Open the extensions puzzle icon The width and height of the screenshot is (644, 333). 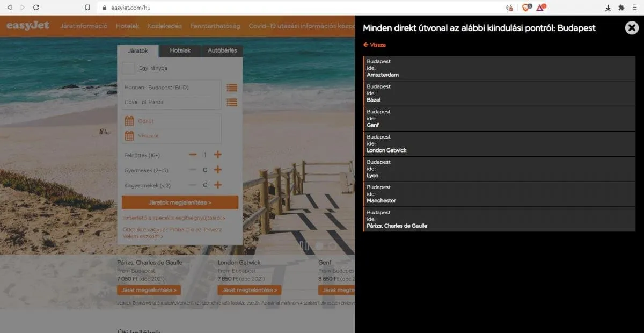[x=621, y=8]
